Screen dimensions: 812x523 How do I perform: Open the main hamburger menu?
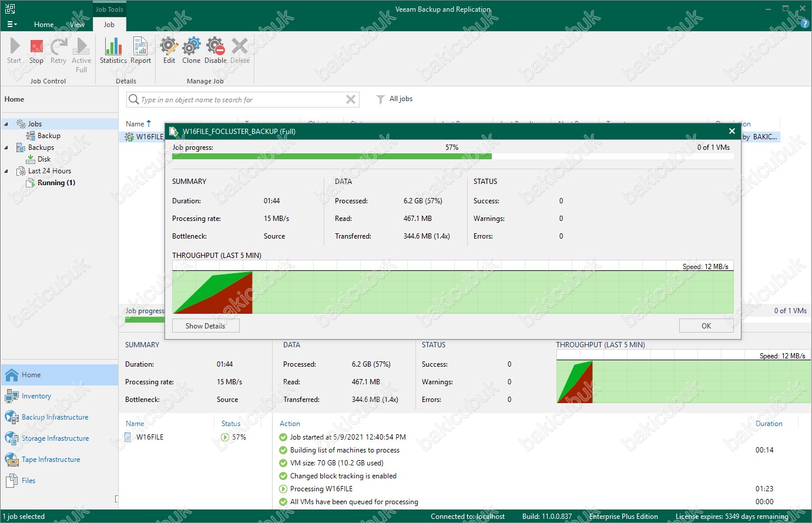tap(12, 25)
